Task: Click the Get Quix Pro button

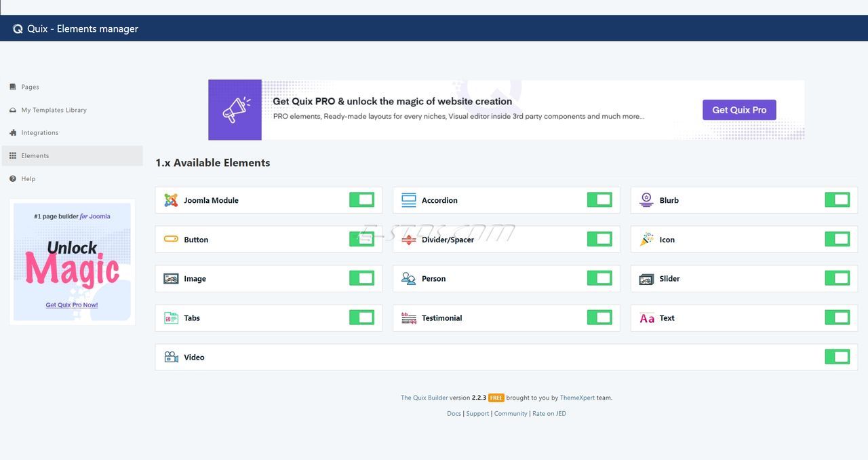Action: coord(739,110)
